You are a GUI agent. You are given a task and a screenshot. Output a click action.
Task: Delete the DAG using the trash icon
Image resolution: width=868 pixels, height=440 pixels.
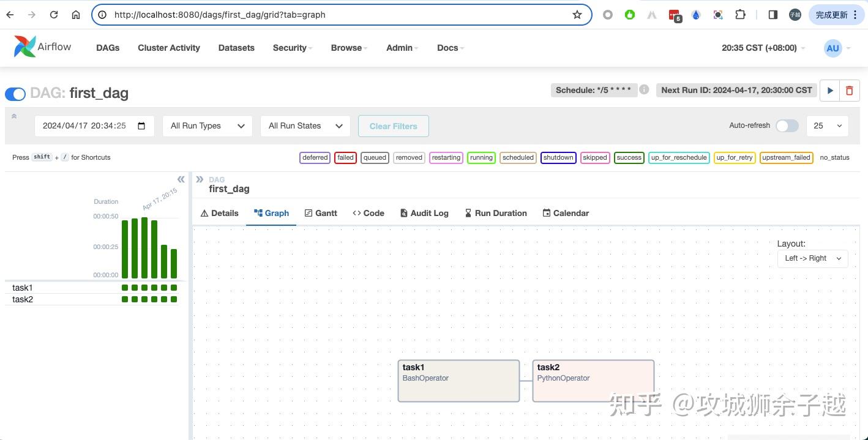coord(850,90)
